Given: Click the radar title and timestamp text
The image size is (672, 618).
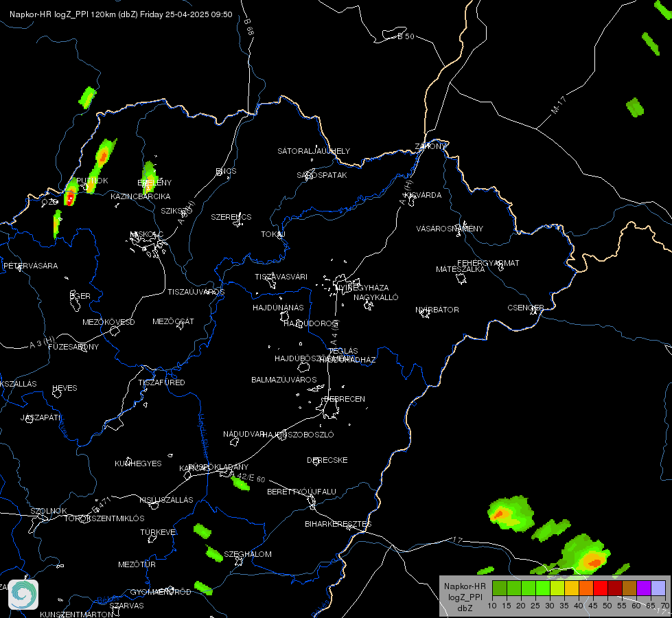Looking at the screenshot, I should tap(121, 14).
